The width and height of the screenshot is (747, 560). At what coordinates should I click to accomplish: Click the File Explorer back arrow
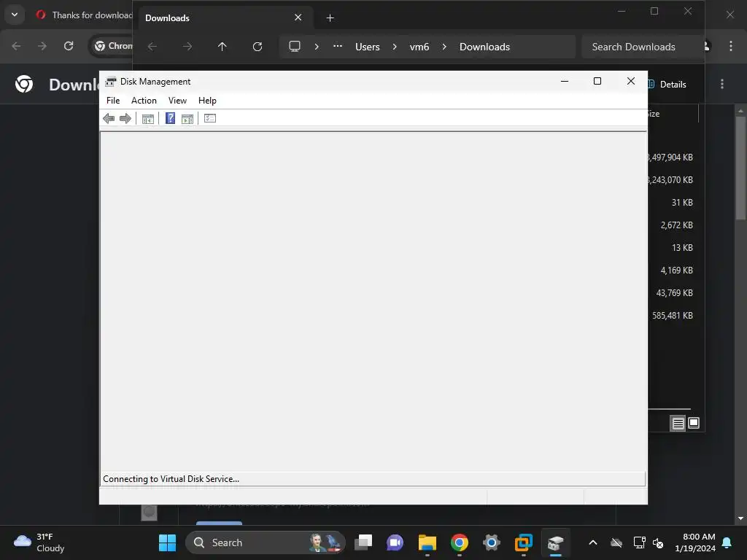point(152,47)
